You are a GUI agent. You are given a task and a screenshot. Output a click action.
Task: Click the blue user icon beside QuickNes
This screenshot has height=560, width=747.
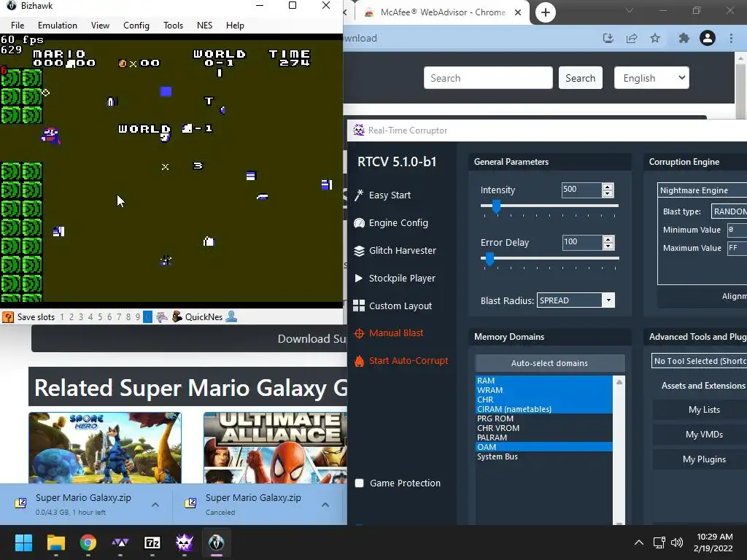tap(231, 316)
